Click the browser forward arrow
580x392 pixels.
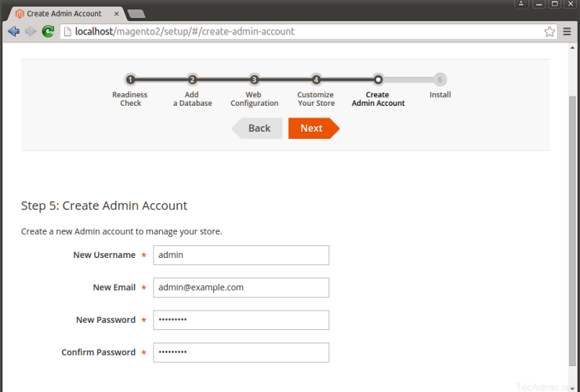click(31, 31)
